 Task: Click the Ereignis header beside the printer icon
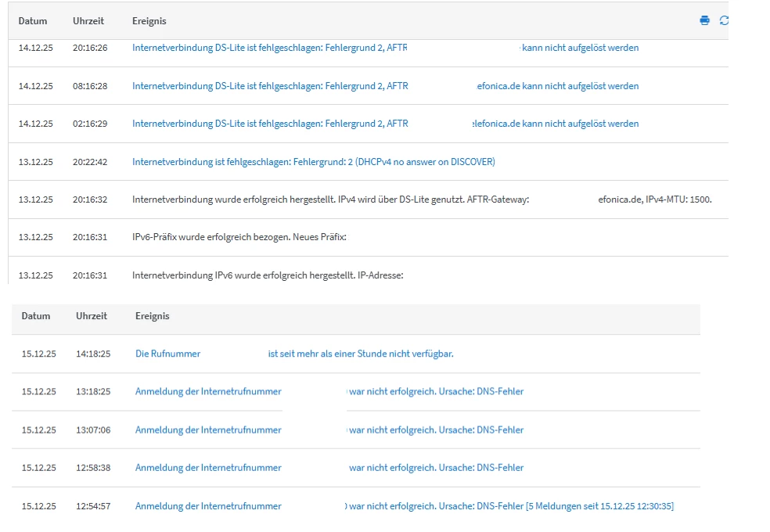tap(149, 21)
